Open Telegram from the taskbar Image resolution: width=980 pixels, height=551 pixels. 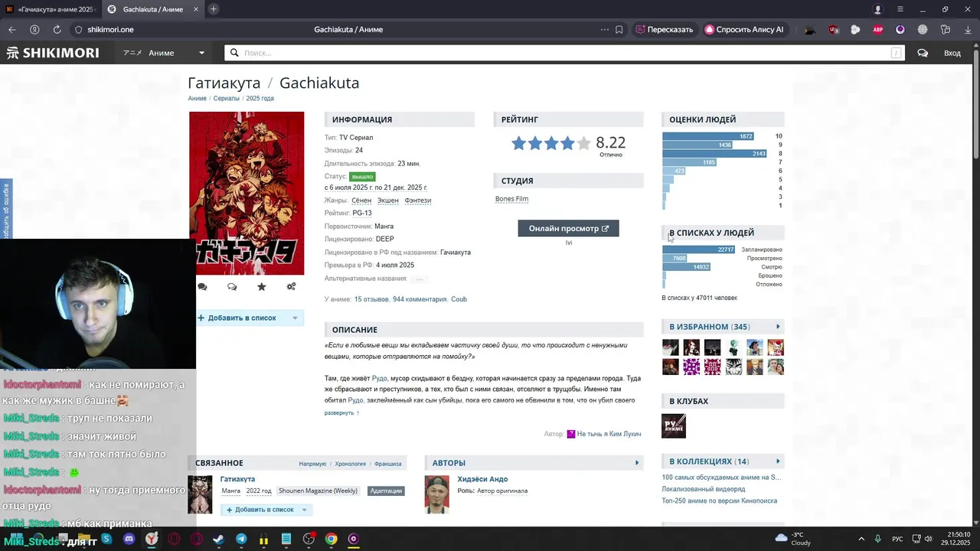(x=241, y=539)
